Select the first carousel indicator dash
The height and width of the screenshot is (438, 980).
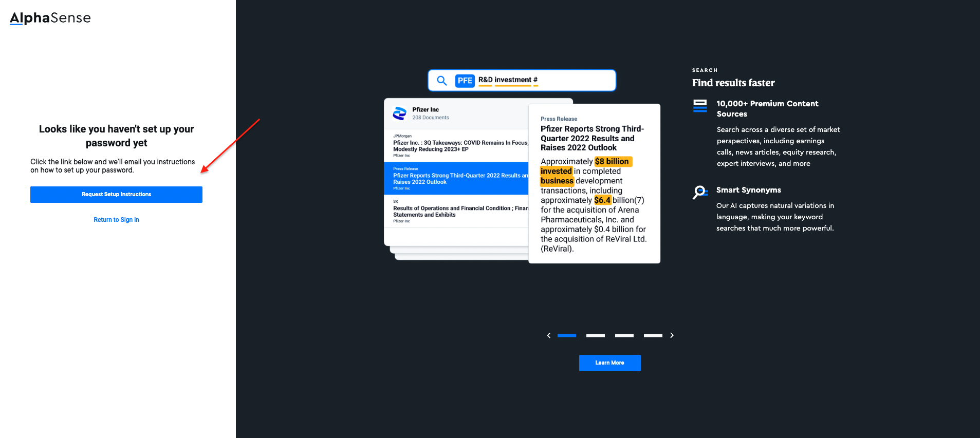tap(567, 335)
